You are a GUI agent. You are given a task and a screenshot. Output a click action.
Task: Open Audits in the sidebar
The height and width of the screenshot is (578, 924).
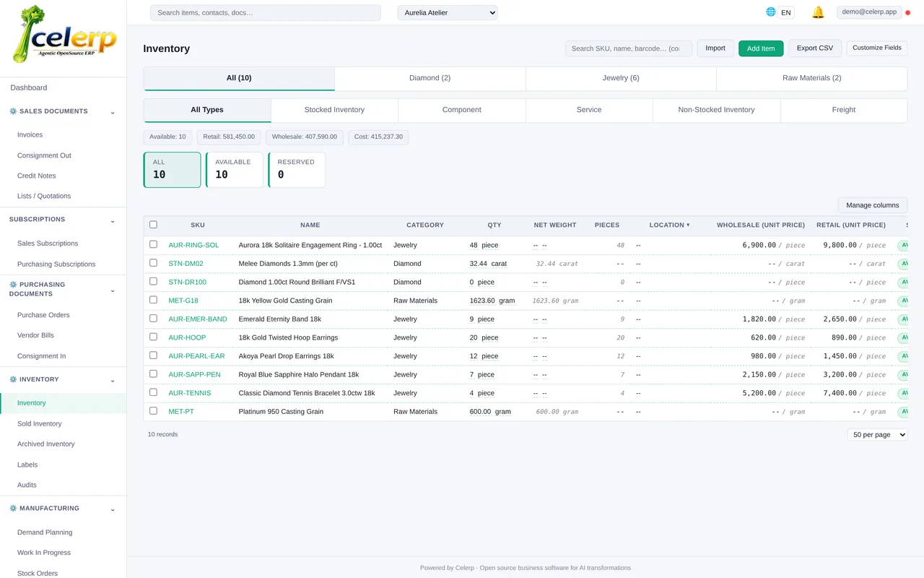point(27,485)
